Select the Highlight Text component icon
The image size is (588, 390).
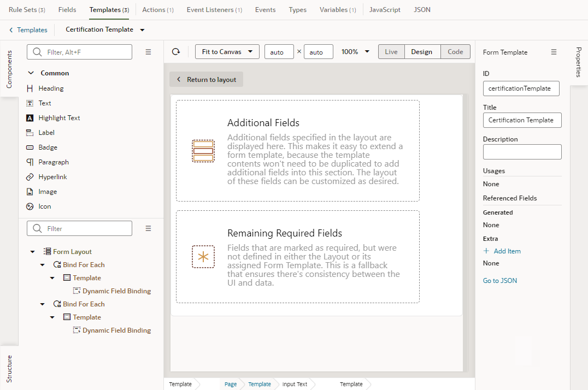pos(30,117)
